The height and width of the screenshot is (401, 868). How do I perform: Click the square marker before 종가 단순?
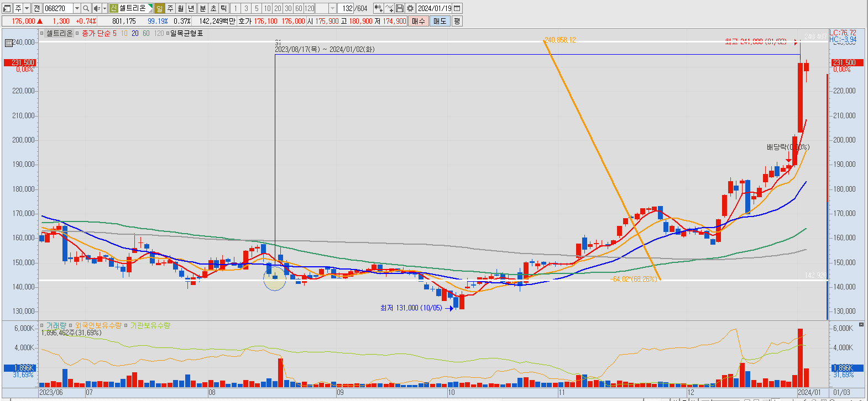[77, 34]
